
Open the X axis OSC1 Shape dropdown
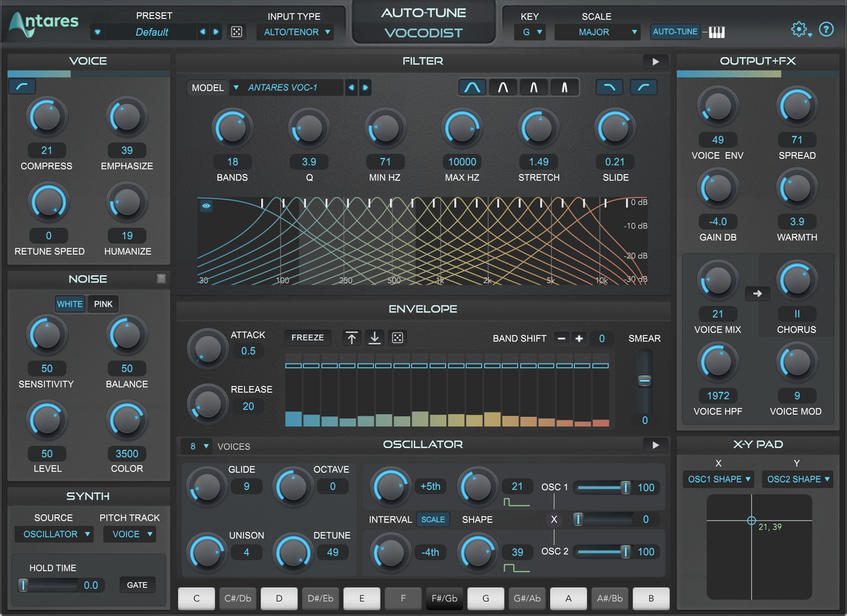click(719, 479)
